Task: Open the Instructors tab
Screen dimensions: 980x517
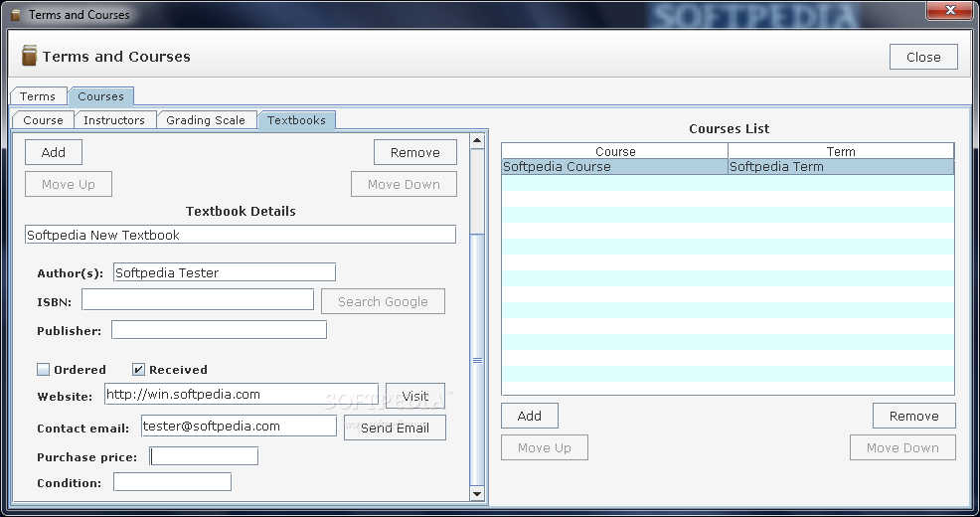Action: [114, 120]
